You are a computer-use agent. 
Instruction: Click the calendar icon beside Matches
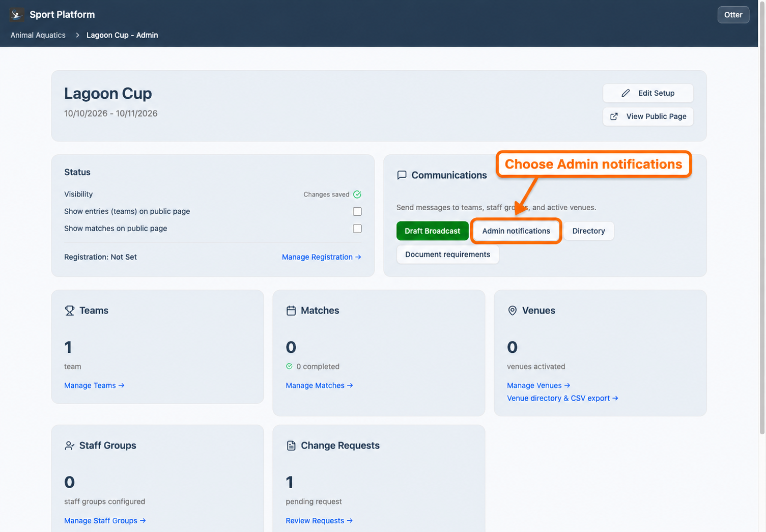291,311
